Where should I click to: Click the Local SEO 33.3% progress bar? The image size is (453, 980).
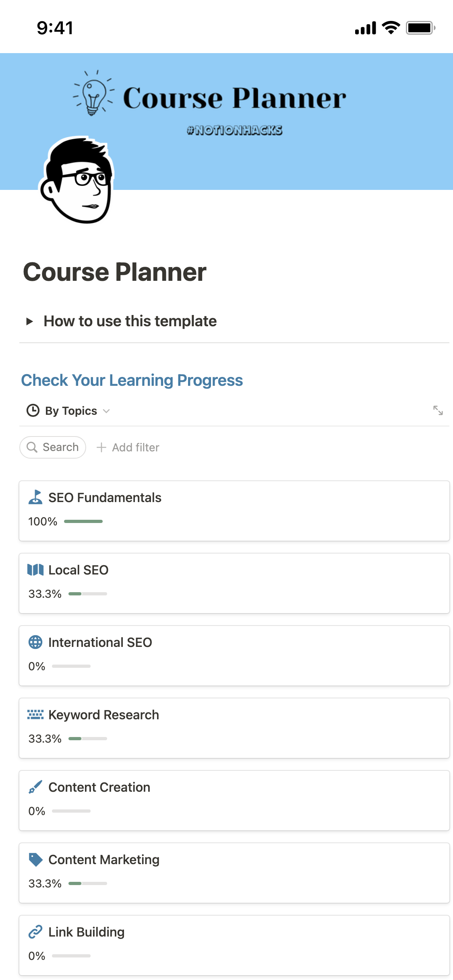87,594
